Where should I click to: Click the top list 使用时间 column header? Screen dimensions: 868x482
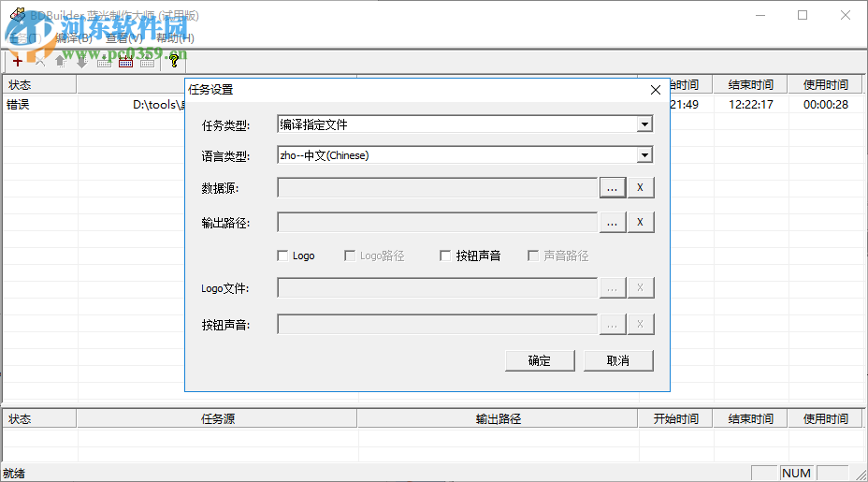point(826,85)
